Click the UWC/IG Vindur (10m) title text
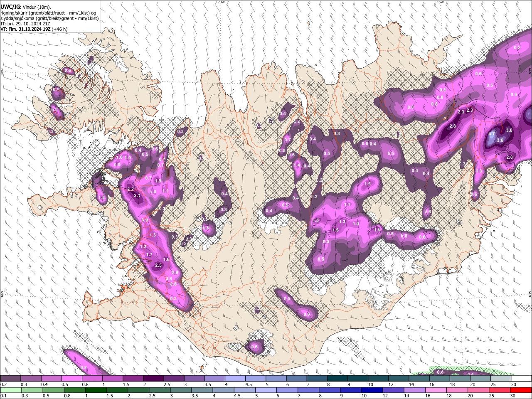Viewport: 532px width, 399px height. coord(26,7)
